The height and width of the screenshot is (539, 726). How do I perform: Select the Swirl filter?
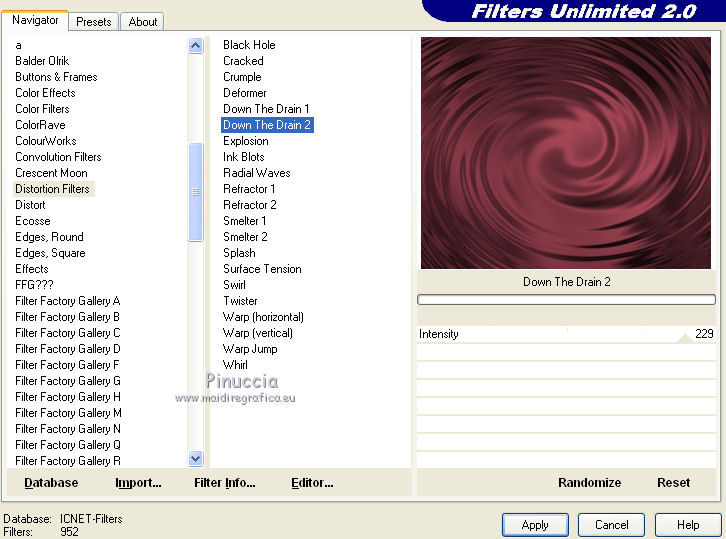tap(234, 285)
